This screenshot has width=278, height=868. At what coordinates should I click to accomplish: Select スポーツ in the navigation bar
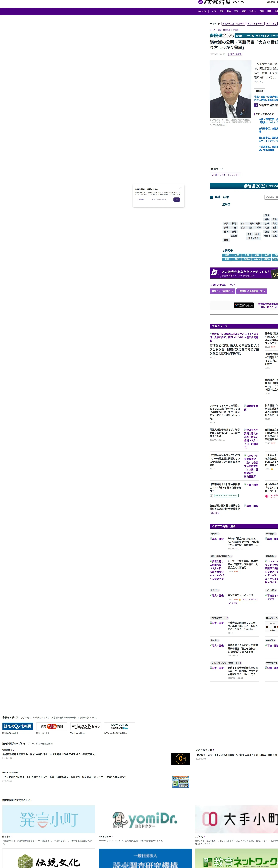click(253, 11)
